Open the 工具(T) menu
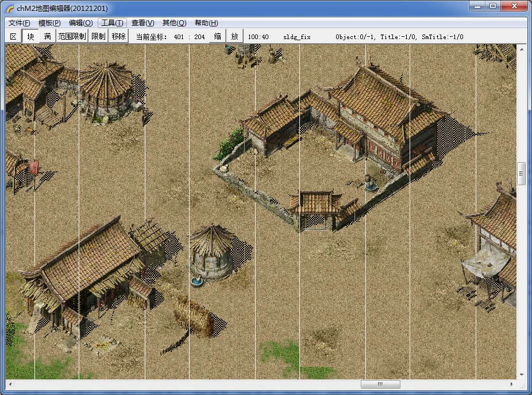This screenshot has height=395, width=532. coord(112,23)
